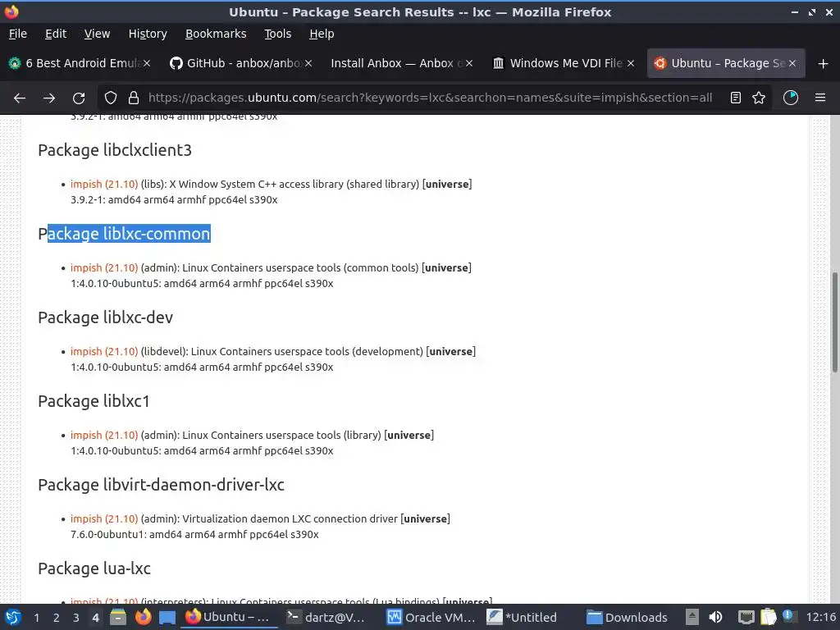This screenshot has height=630, width=840.
Task: Open the View menu
Action: click(97, 34)
